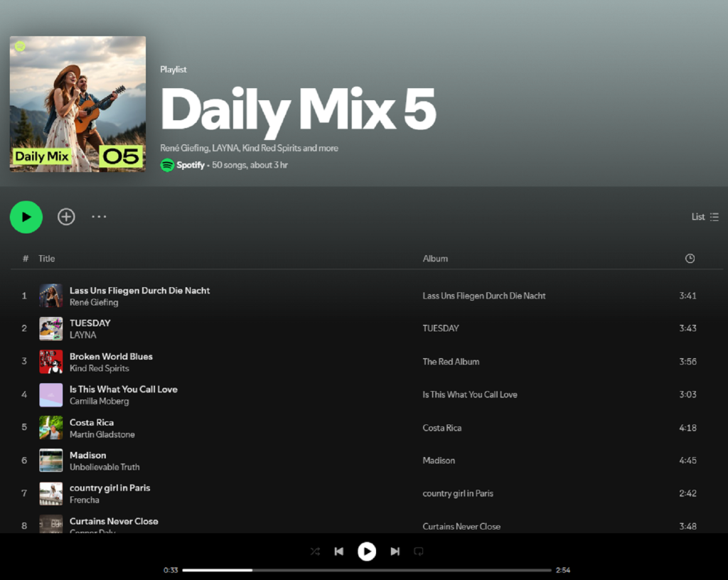Image resolution: width=728 pixels, height=580 pixels.
Task: Click the cover thumbnail for TUESDAY
Action: pos(51,328)
